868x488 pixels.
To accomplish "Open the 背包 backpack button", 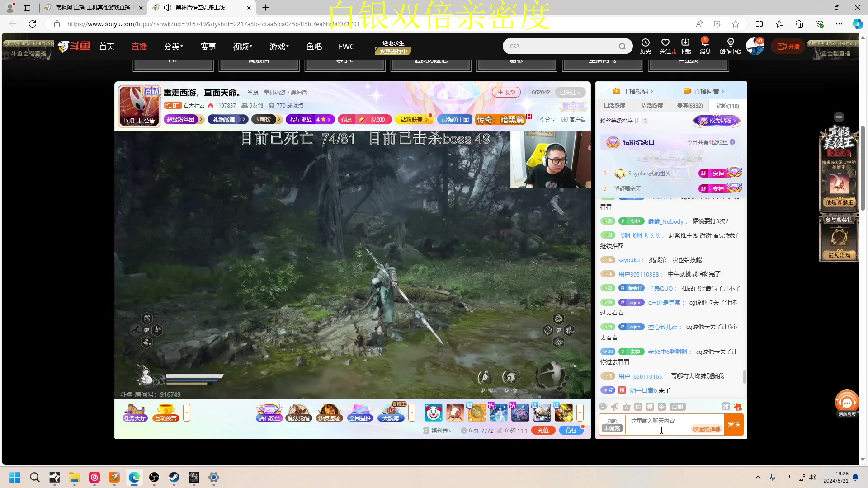I will (571, 431).
